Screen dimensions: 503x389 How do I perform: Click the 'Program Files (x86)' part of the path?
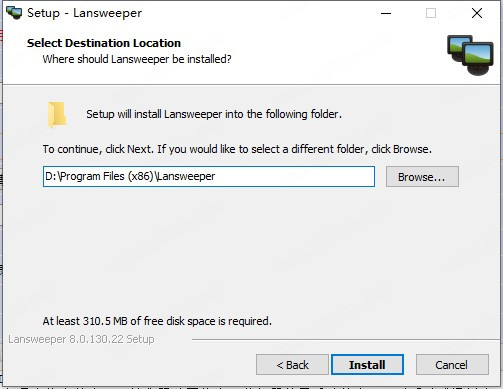click(x=106, y=176)
